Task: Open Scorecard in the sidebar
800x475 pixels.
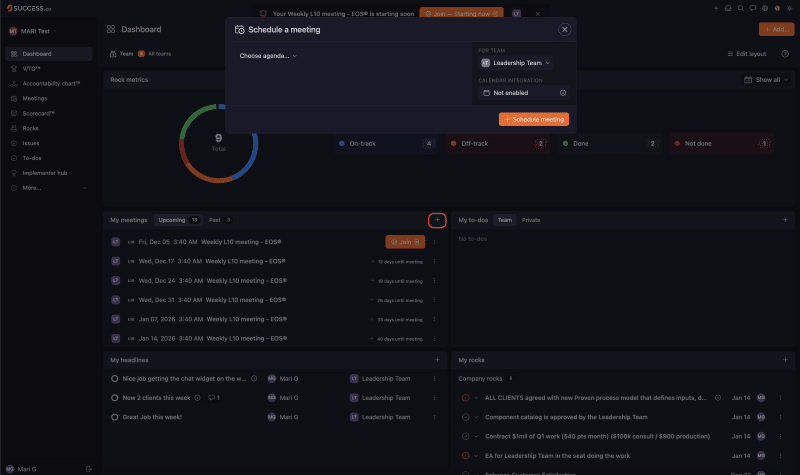Action: tap(48, 113)
